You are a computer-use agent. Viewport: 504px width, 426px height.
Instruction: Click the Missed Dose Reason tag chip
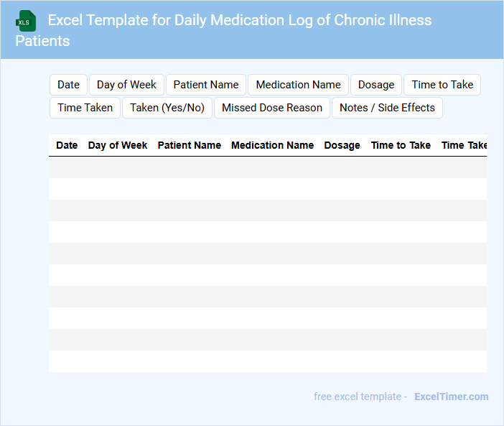pos(272,108)
